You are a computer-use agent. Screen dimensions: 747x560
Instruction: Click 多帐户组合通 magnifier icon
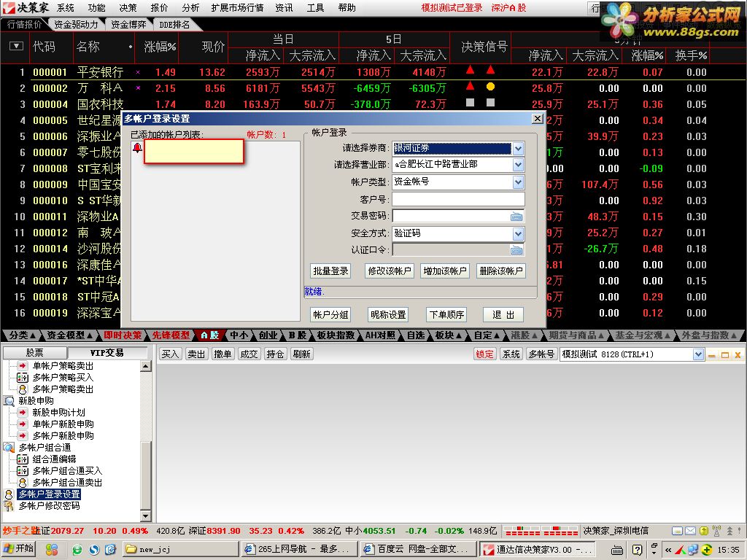click(x=9, y=448)
